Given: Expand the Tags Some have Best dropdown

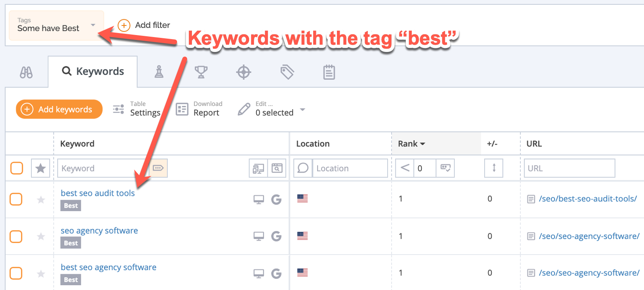Looking at the screenshot, I should click(56, 25).
